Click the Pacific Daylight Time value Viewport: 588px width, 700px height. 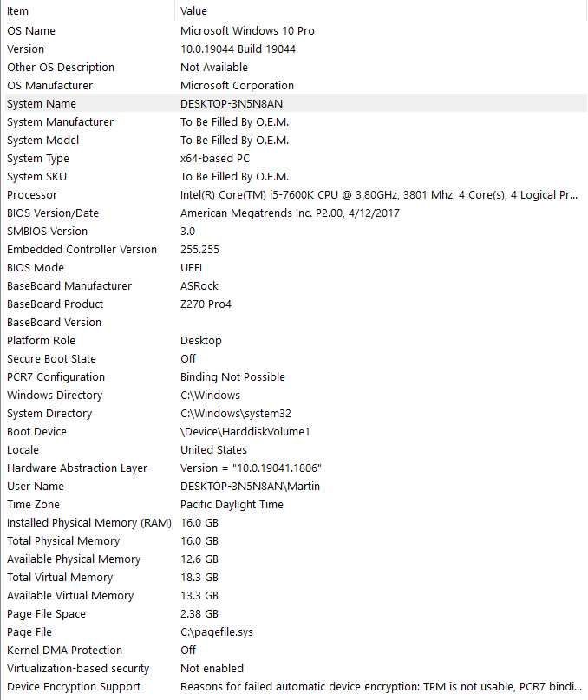[232, 505]
